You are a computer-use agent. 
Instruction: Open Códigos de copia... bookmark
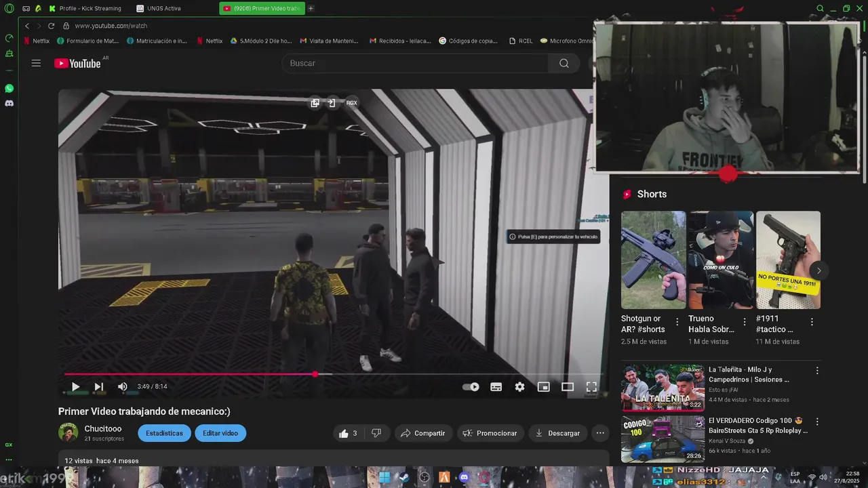click(469, 41)
